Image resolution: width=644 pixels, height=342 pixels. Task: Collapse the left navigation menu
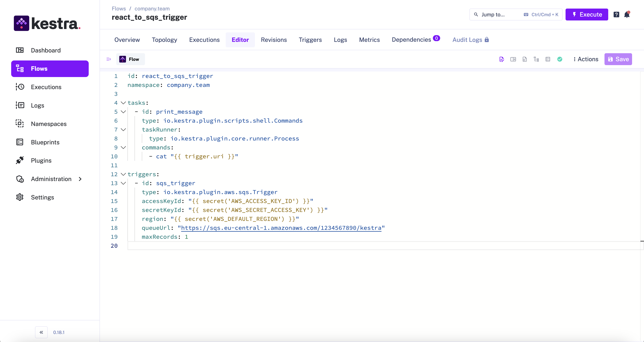[41, 332]
